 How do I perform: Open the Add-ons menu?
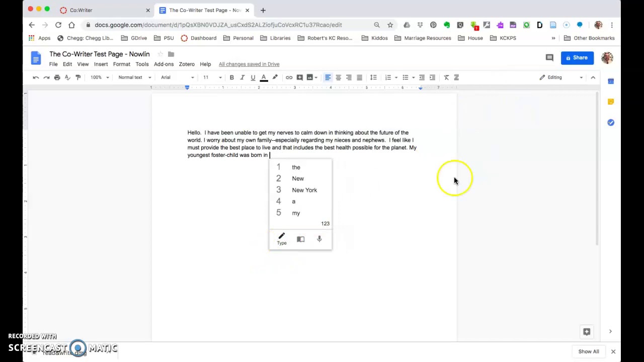pos(164,64)
